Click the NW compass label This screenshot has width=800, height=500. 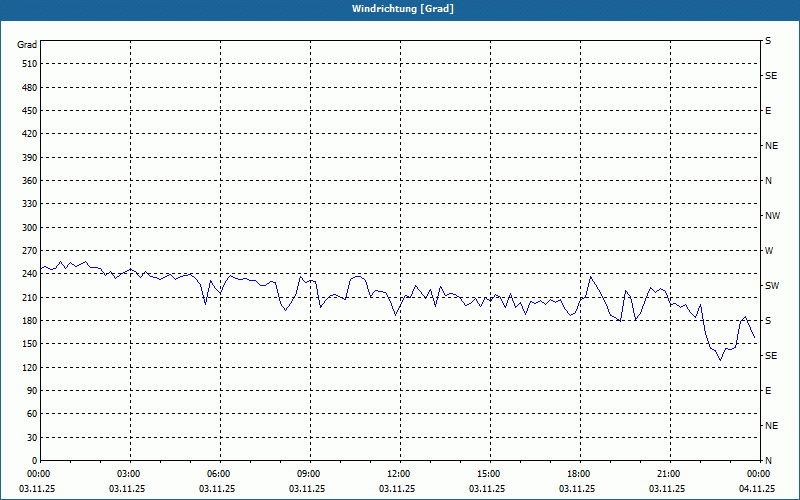(x=772, y=216)
